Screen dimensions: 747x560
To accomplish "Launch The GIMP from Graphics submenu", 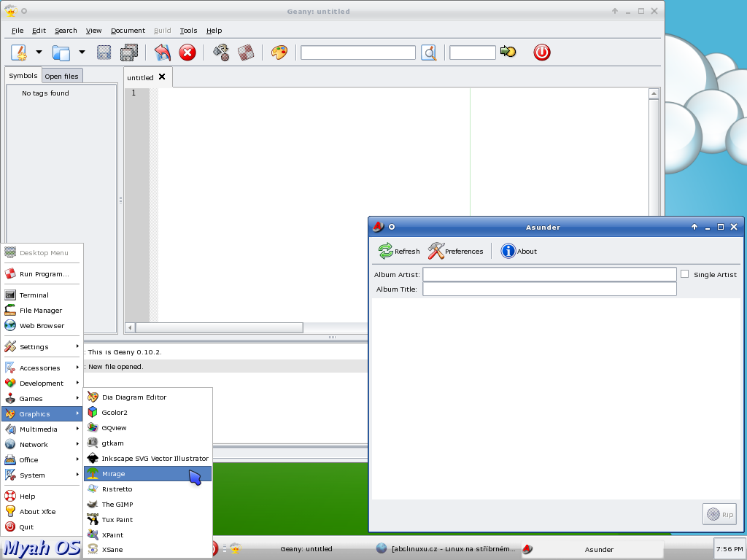I will point(147,505).
